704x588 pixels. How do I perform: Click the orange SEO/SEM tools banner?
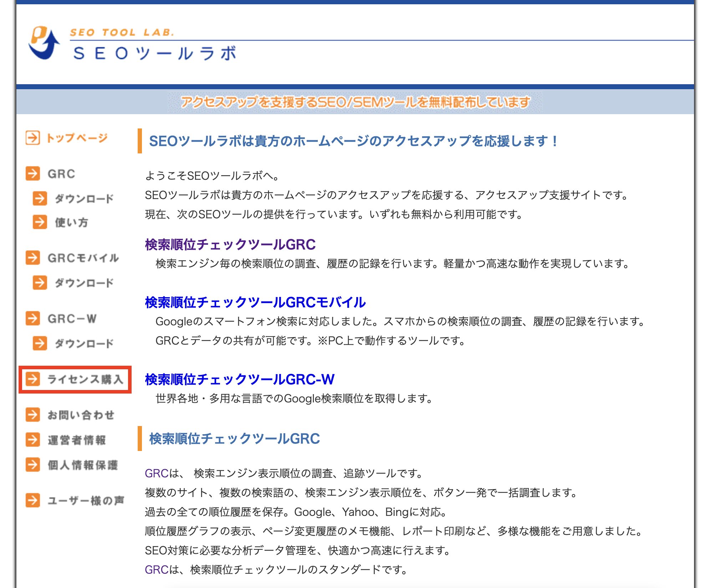pyautogui.click(x=355, y=102)
